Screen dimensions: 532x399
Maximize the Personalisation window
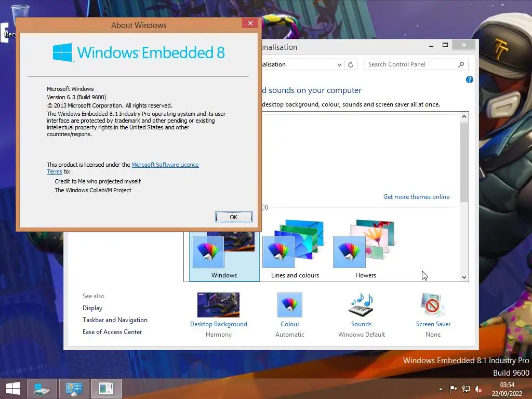445,45
